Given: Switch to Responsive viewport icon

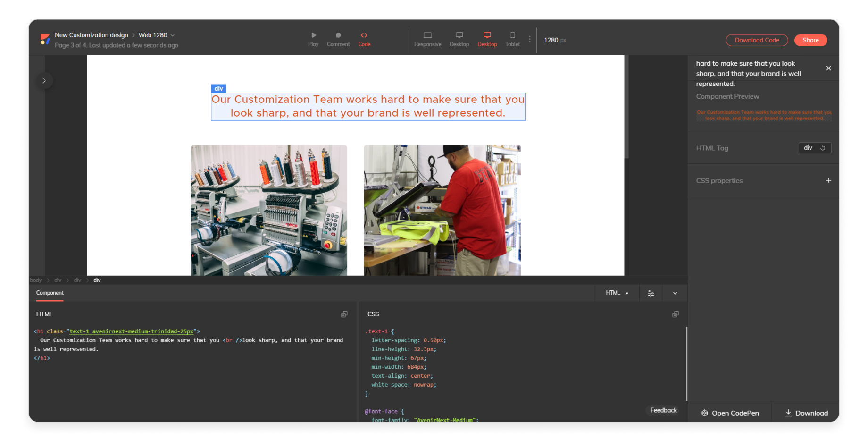Looking at the screenshot, I should tap(427, 35).
